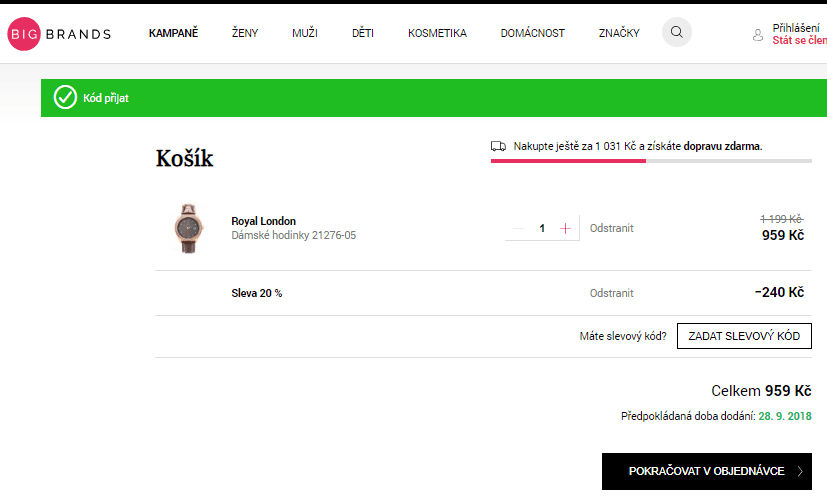The image size is (827, 504).
Task: Click the Přihlášení login link
Action: coord(796,28)
